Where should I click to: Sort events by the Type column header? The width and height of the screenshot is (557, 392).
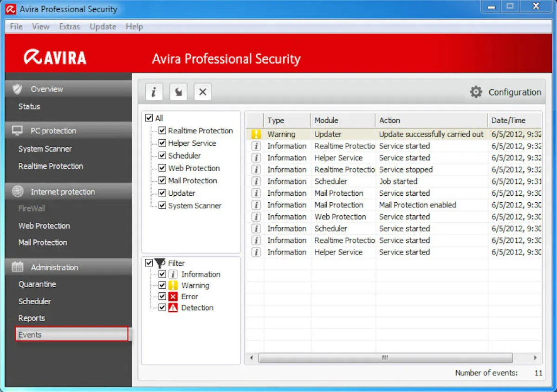[x=287, y=120]
